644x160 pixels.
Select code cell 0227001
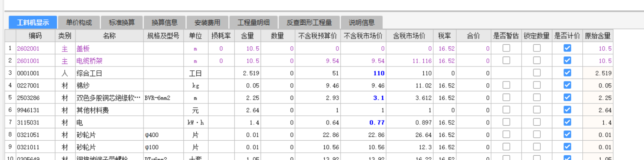[35, 85]
